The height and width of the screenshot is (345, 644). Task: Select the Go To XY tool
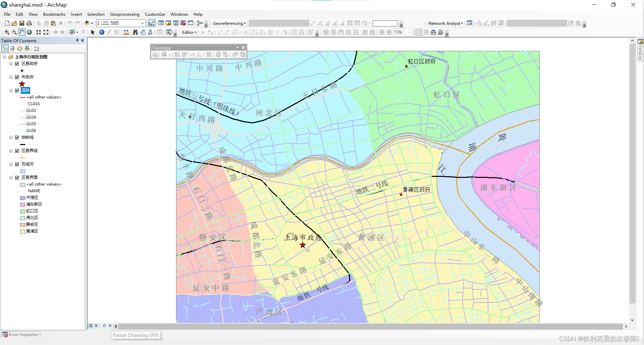pyautogui.click(x=150, y=32)
